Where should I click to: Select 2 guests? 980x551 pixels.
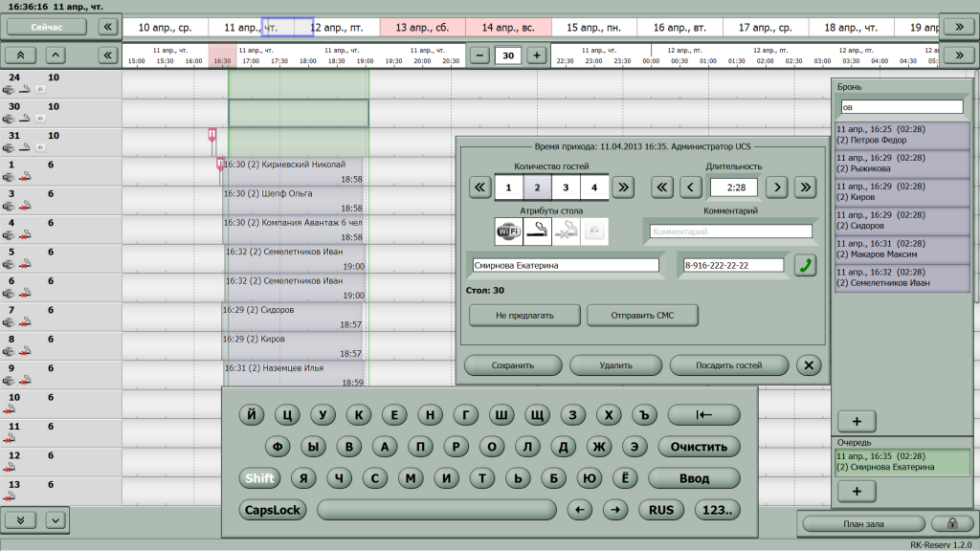(537, 187)
